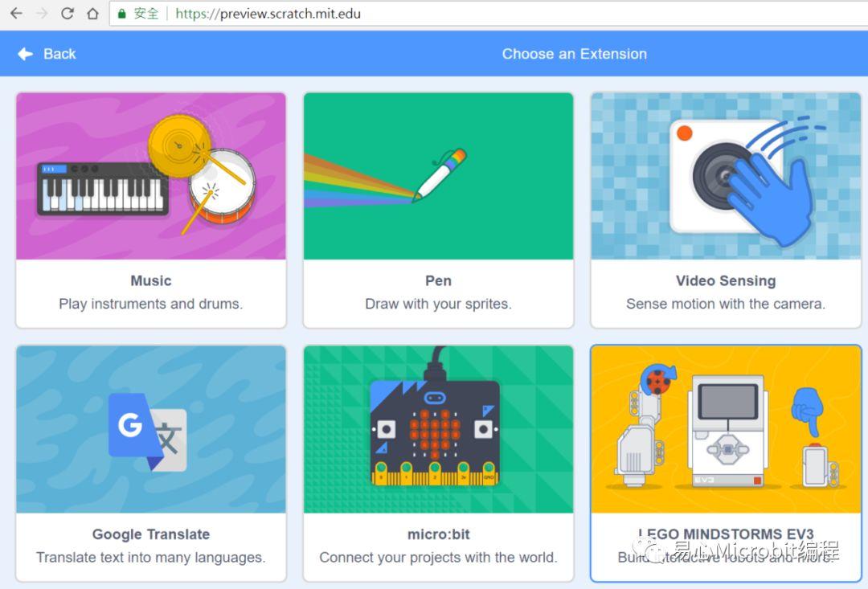
Task: Click the green padlock security icon
Action: tap(122, 14)
